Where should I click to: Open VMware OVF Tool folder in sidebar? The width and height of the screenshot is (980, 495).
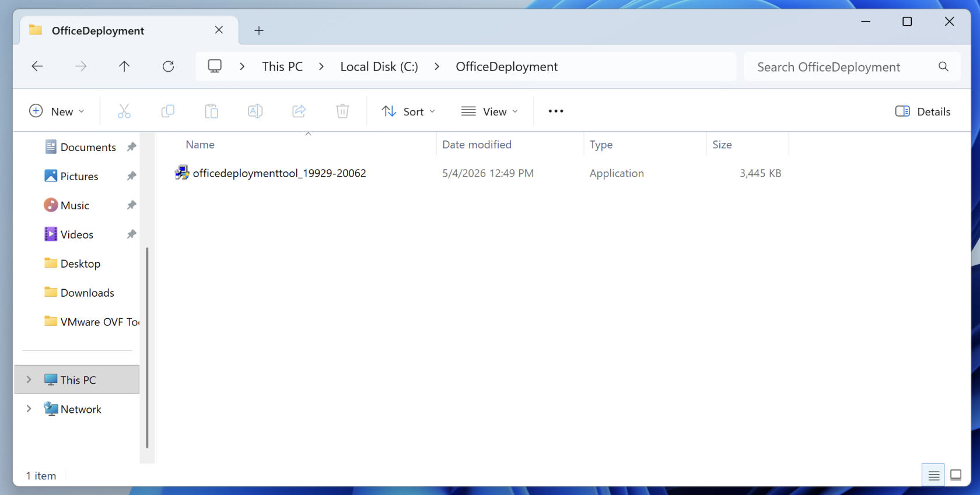coord(92,322)
